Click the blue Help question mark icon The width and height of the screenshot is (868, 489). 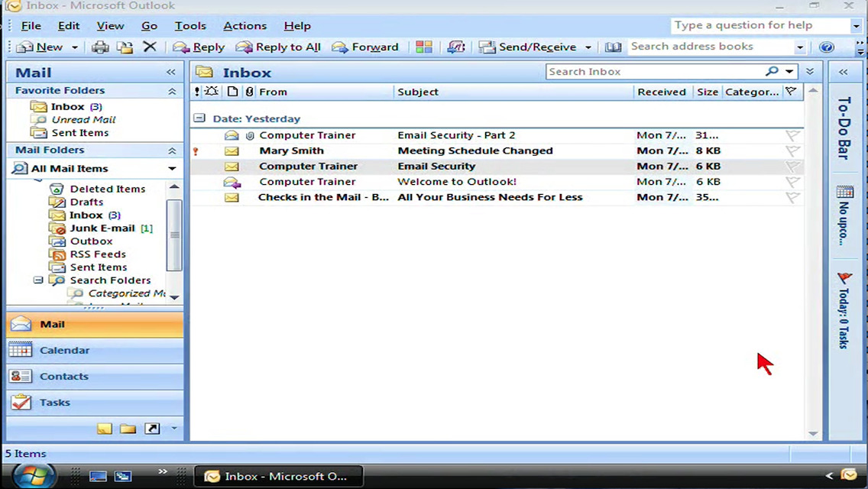click(x=827, y=47)
